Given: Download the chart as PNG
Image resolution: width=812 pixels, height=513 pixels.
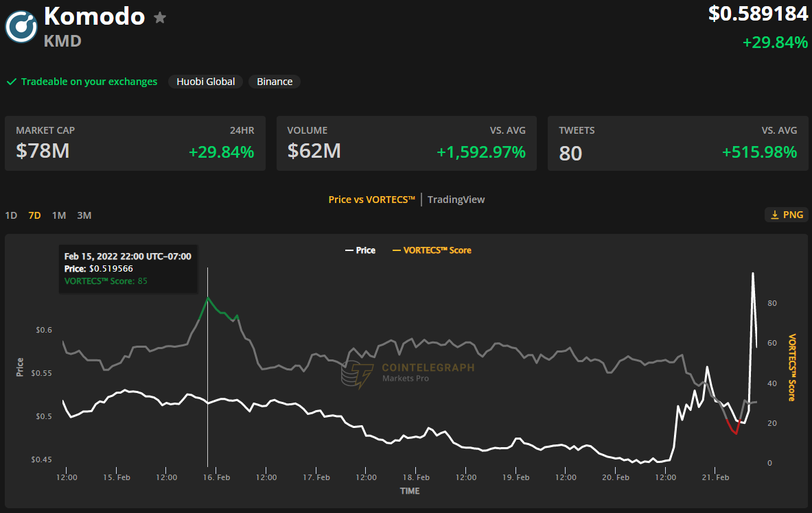Looking at the screenshot, I should point(787,215).
